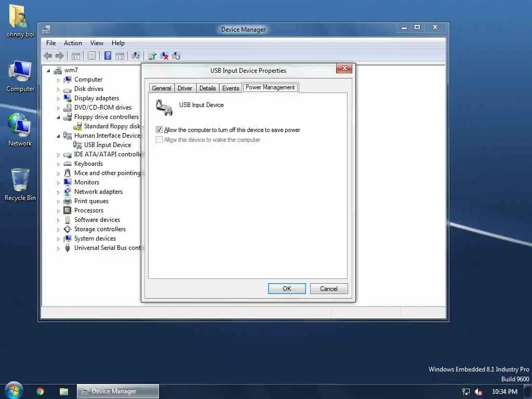Image resolution: width=532 pixels, height=399 pixels.
Task: Click the network tray icon
Action: (x=466, y=392)
